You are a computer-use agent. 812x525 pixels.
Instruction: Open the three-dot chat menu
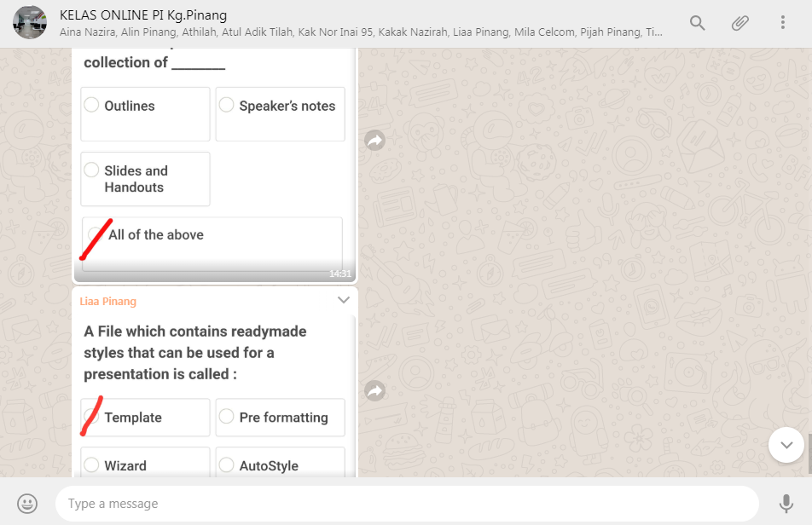(x=782, y=23)
